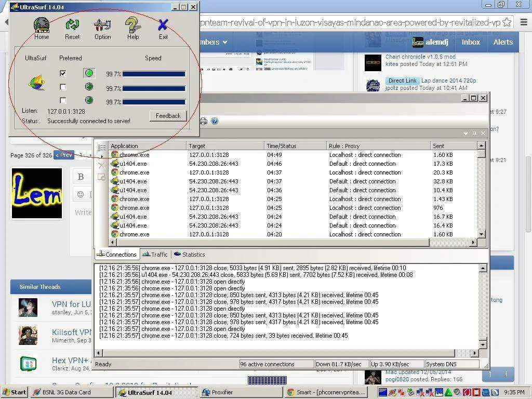532x399 pixels.
Task: Select first server green status indicator
Action: tap(89, 73)
